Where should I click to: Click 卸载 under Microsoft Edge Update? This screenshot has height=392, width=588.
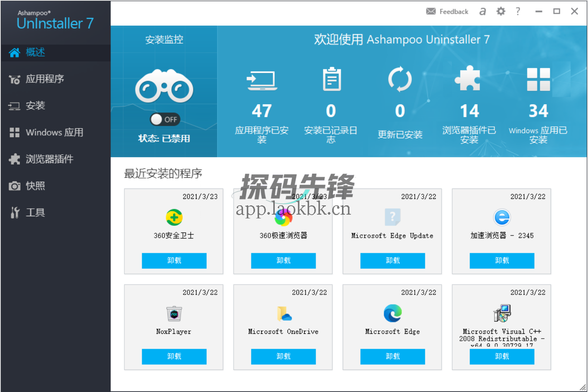click(x=393, y=261)
